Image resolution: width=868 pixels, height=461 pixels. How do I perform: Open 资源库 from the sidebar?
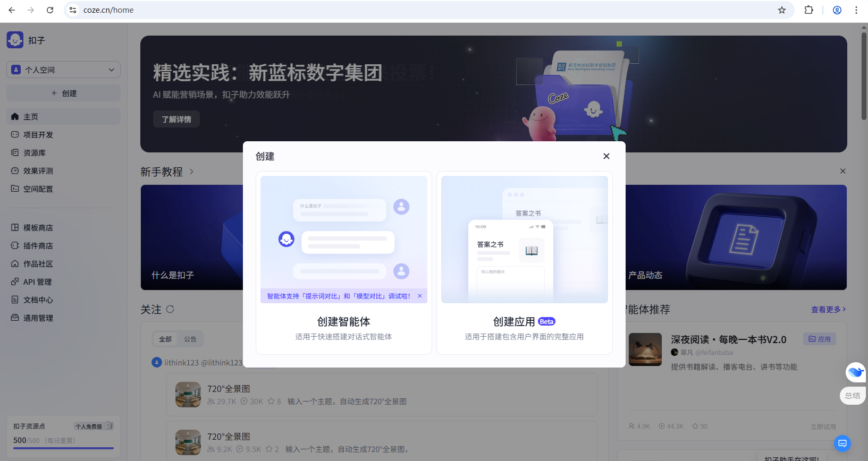tap(63, 152)
